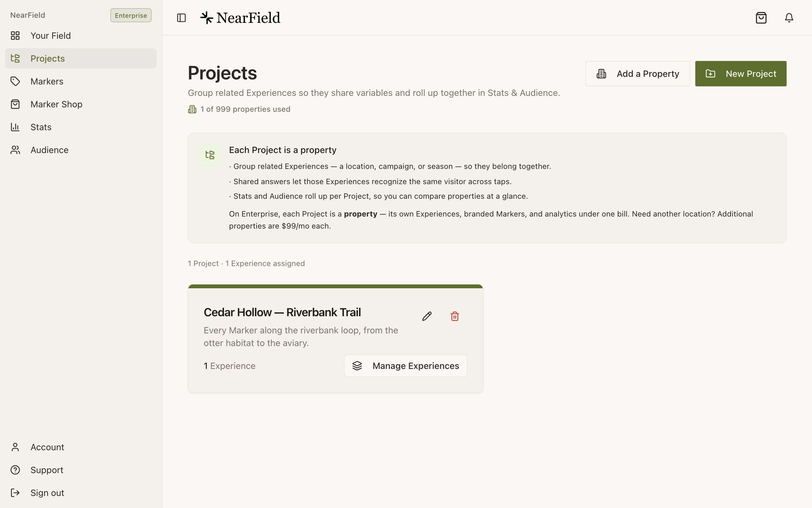The width and height of the screenshot is (812, 508).
Task: Click NearField workspace name in sidebar
Action: click(28, 15)
